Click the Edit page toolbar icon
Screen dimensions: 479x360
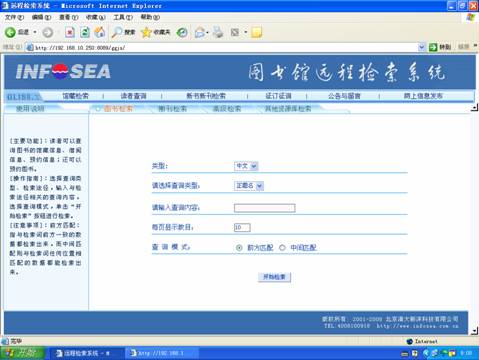click(x=235, y=32)
